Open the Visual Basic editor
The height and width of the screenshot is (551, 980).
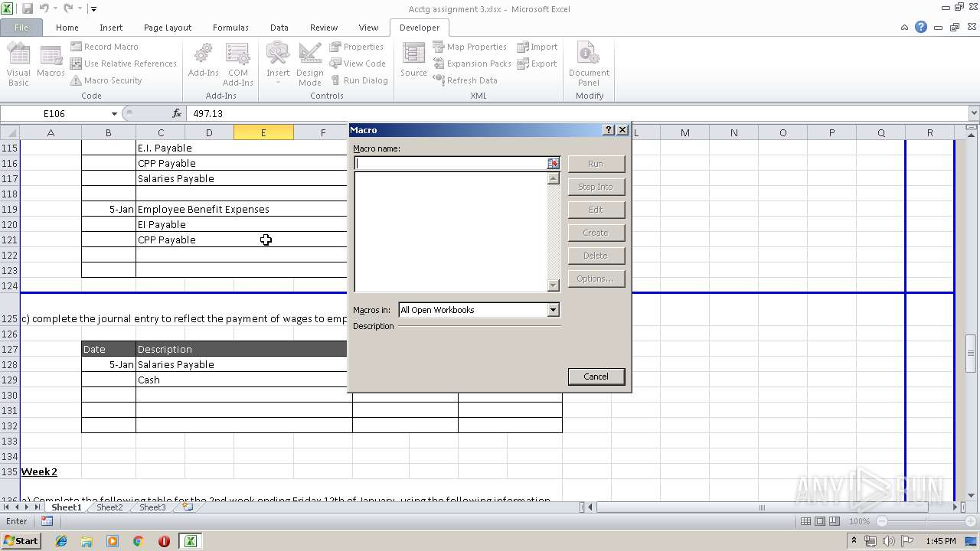coord(18,64)
